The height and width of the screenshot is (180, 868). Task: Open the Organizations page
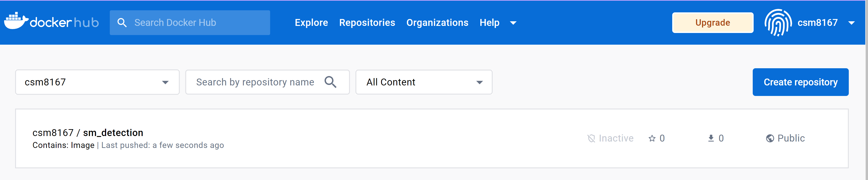pos(437,23)
